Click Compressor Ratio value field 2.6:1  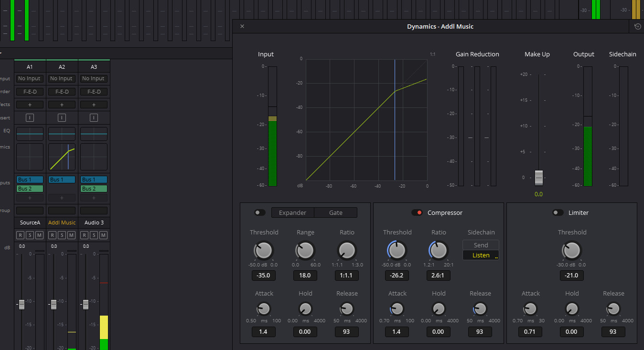point(439,275)
